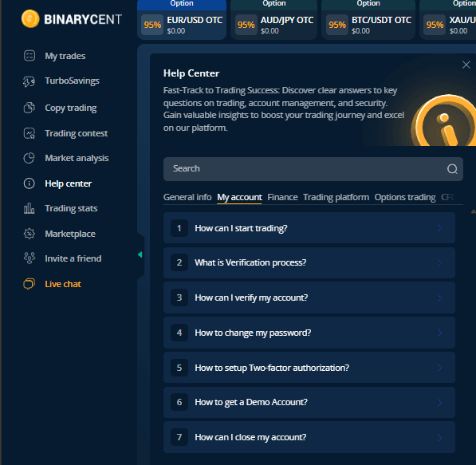Click the BINARYCENT logo
The image size is (476, 465).
tap(72, 19)
